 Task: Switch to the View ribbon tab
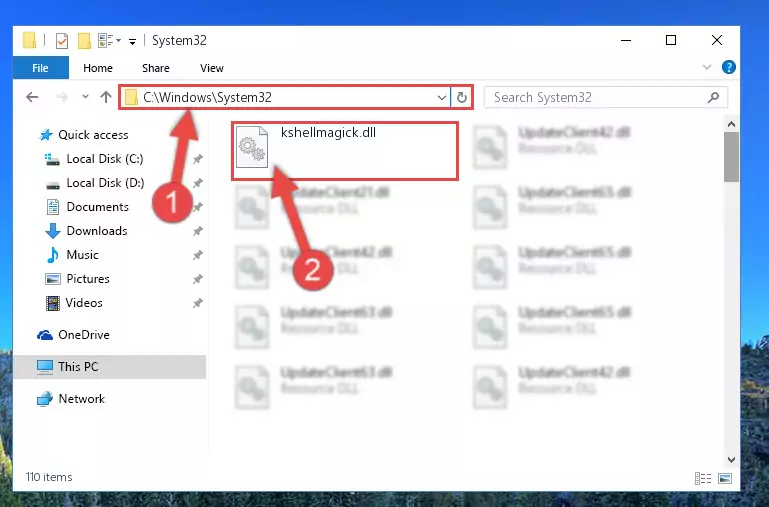coord(212,68)
